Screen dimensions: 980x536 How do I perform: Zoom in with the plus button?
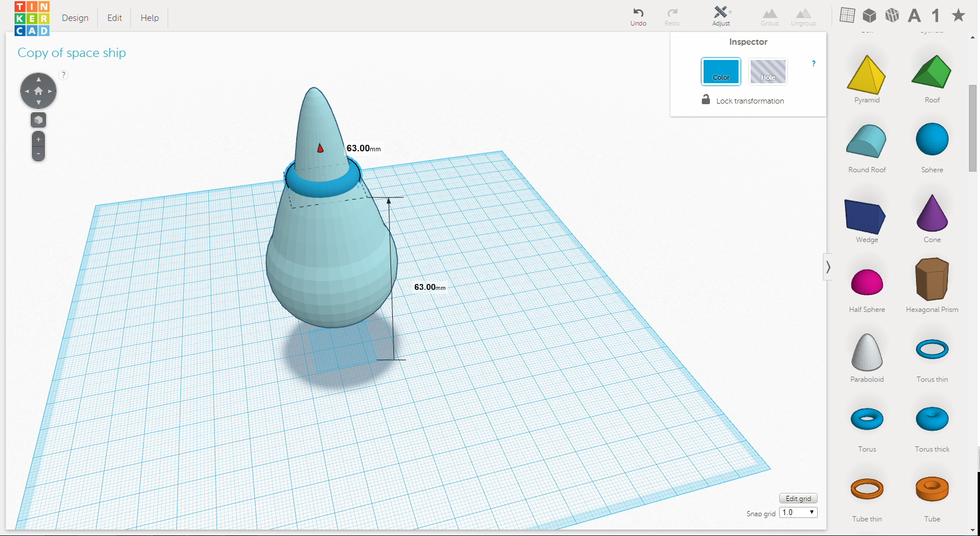coord(38,139)
